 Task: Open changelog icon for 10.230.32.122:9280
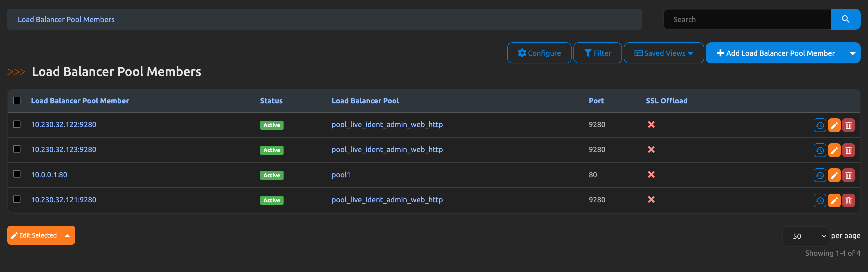pos(819,125)
